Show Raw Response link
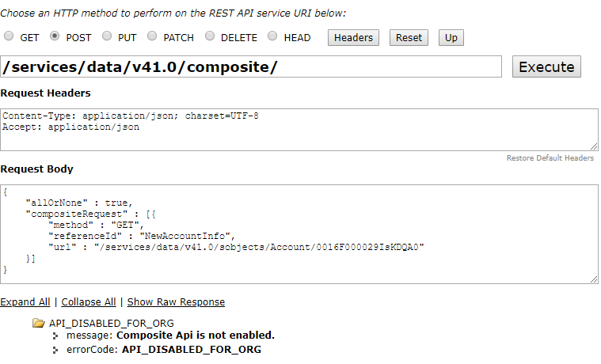Viewport: 601px width, 364px height. tap(176, 301)
